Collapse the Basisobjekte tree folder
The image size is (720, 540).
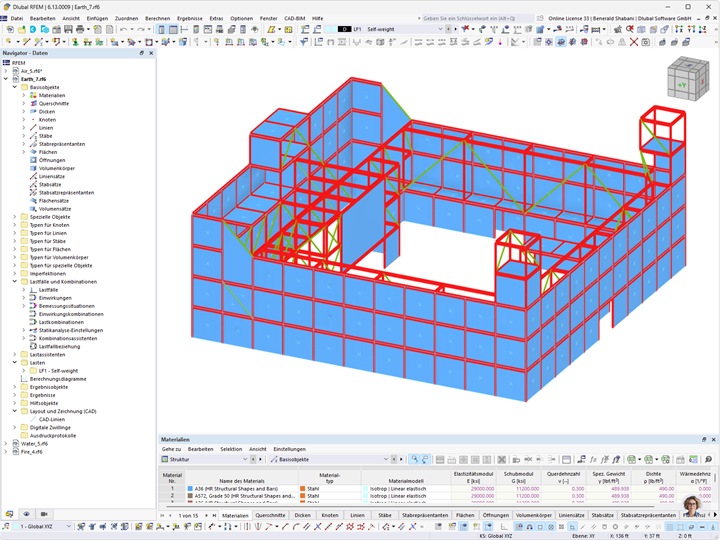(15, 87)
